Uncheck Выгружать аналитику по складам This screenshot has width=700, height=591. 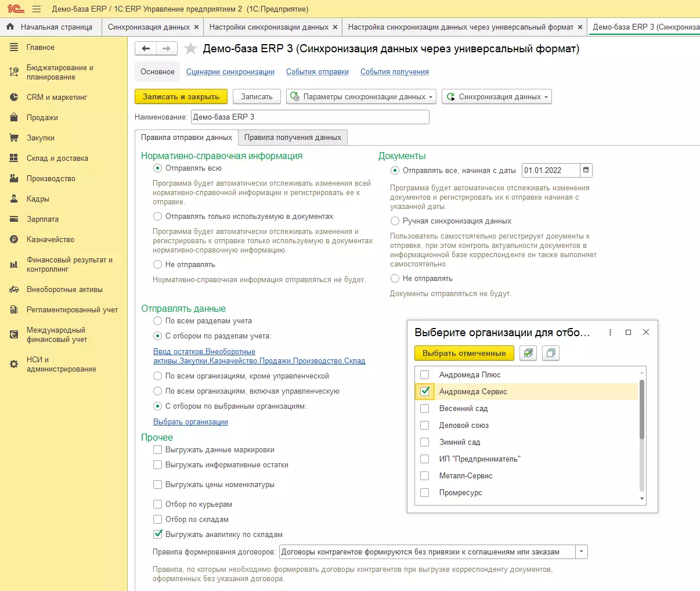158,535
